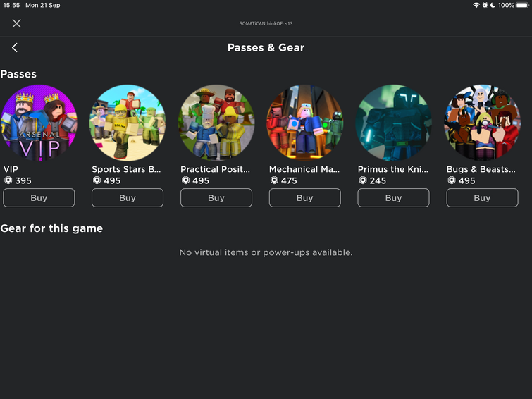The image size is (532, 399).
Task: Open the Practical Positions pass image
Action: click(x=216, y=123)
